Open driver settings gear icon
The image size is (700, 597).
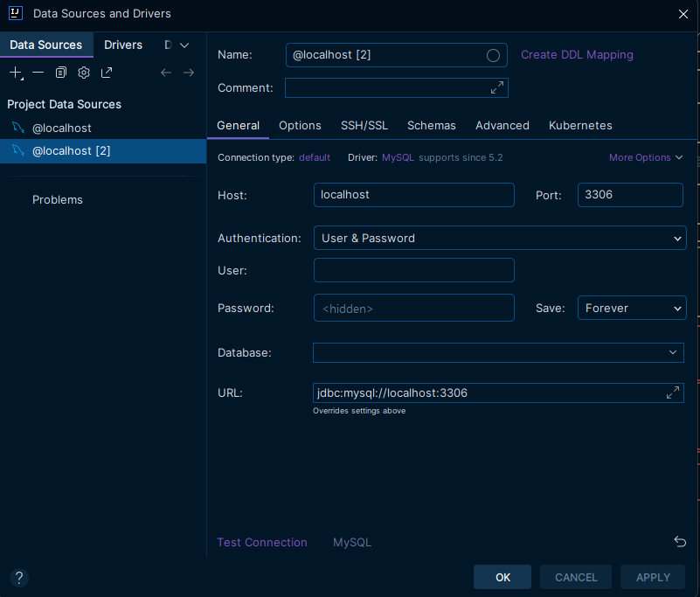[84, 73]
